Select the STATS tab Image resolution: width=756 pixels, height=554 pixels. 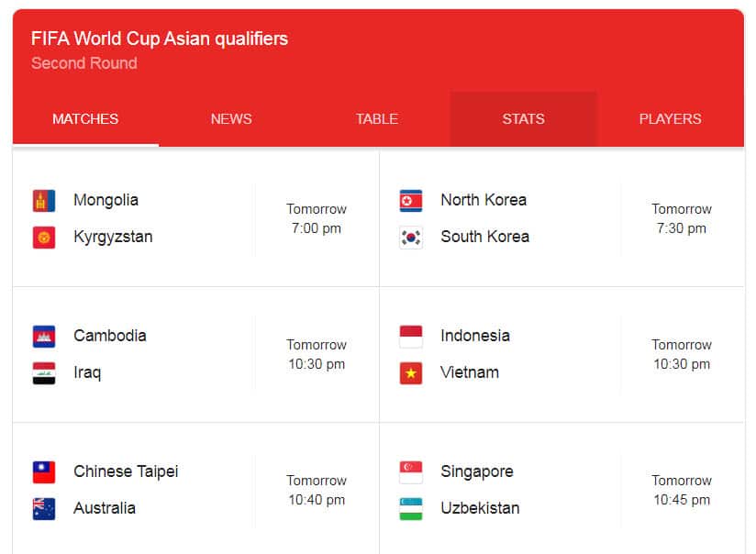(522, 118)
